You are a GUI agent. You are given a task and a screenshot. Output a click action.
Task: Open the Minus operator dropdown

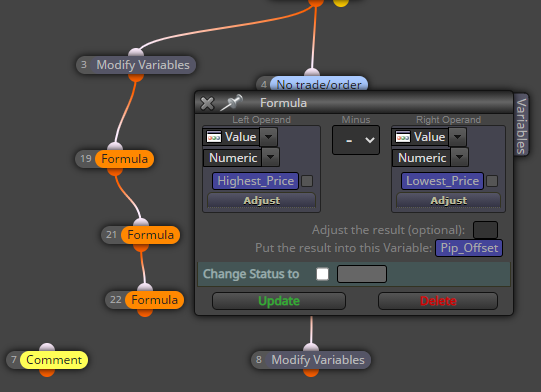(x=356, y=140)
